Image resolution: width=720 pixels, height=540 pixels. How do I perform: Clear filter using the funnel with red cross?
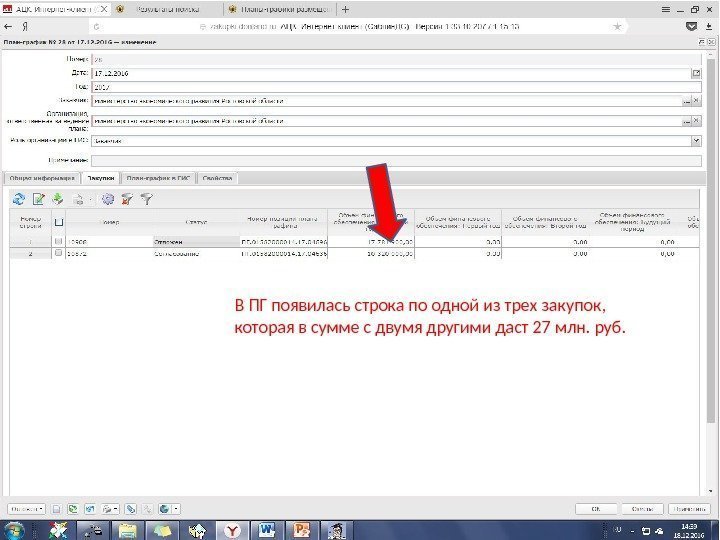[x=127, y=199]
